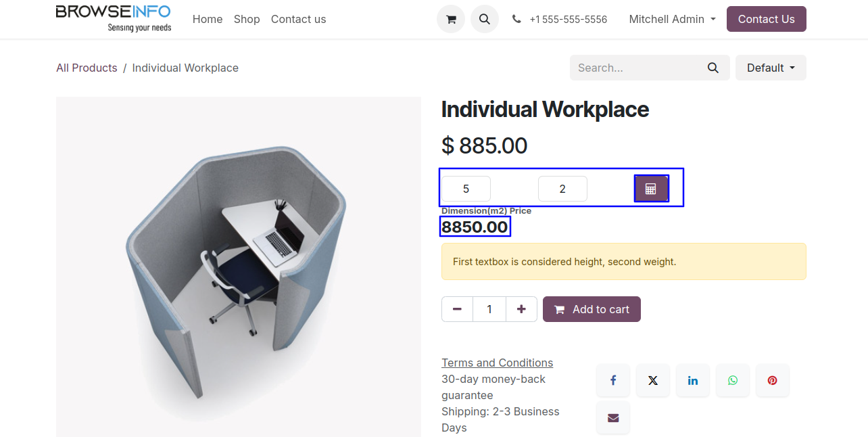This screenshot has width=868, height=437.
Task: Open the Shop menu item
Action: coord(247,19)
